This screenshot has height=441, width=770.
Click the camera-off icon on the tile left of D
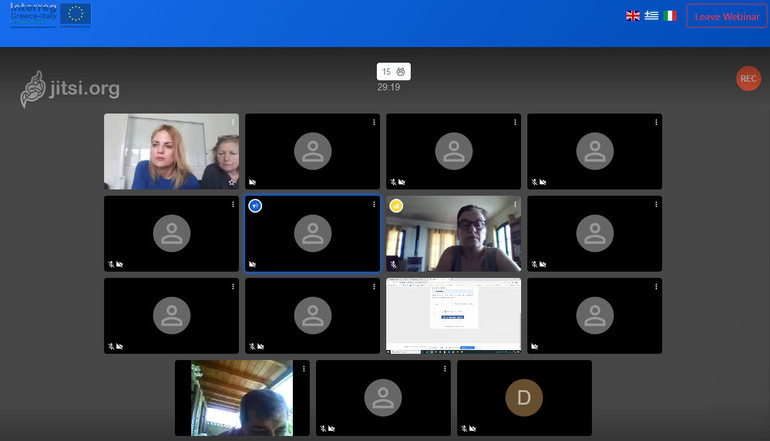pyautogui.click(x=331, y=429)
